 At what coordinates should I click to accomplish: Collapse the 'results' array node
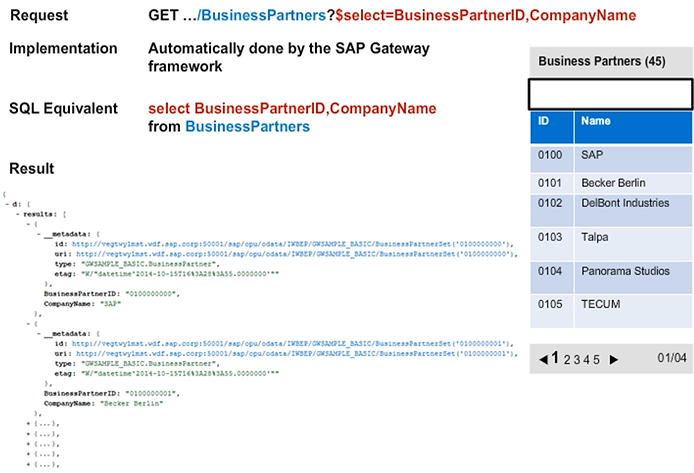click(x=19, y=214)
